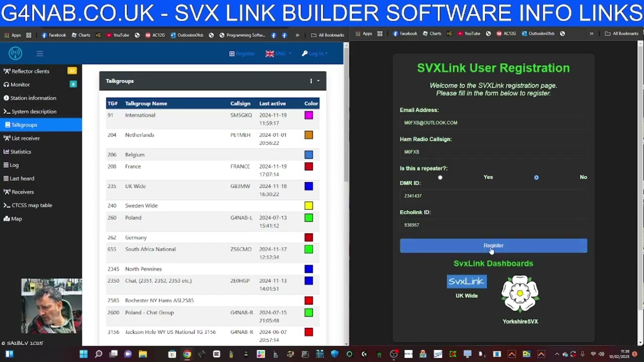This screenshot has width=644, height=362.
Task: Open YorkshireSVX white rose dashboard
Action: click(520, 294)
